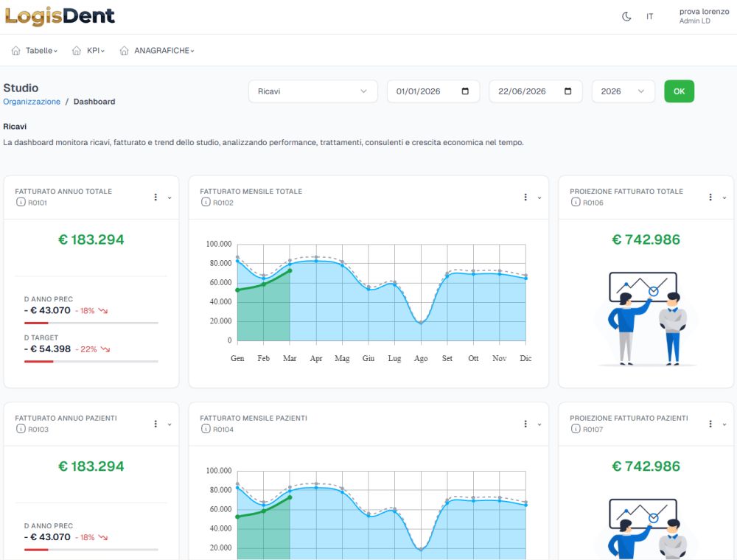Open the KPI menu

coord(95,50)
